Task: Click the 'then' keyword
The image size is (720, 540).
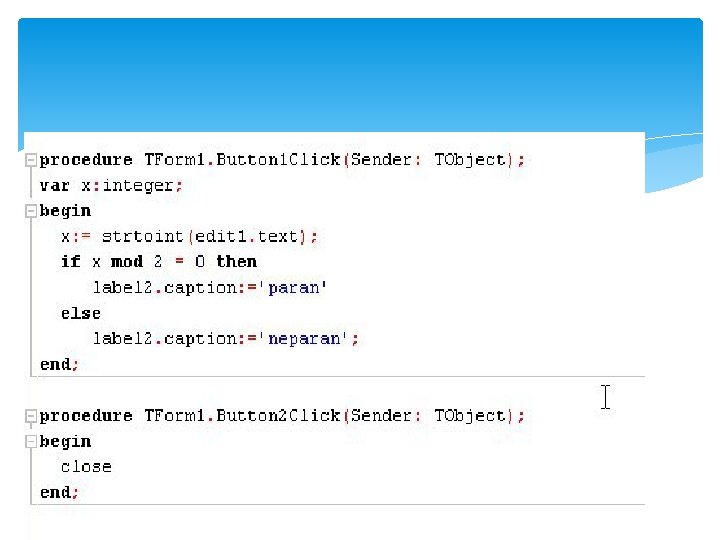Action: [x=236, y=262]
